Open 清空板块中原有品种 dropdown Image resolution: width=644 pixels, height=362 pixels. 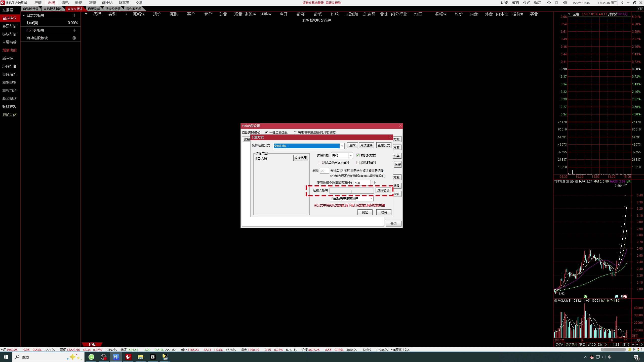[371, 199]
